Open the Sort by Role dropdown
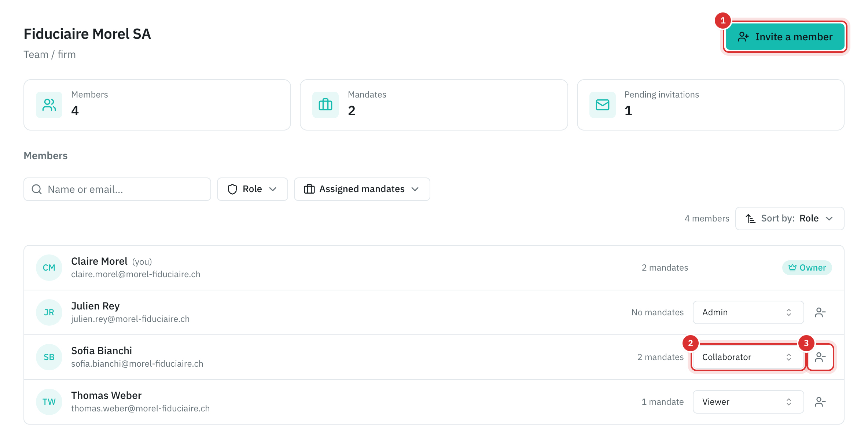This screenshot has height=440, width=868. [x=790, y=219]
